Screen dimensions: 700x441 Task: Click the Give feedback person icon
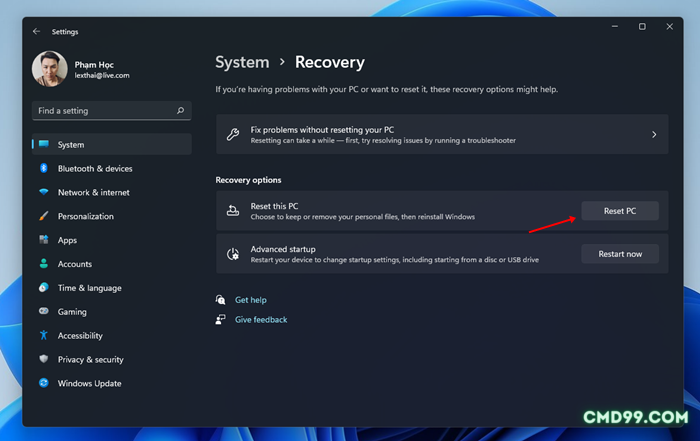221,319
